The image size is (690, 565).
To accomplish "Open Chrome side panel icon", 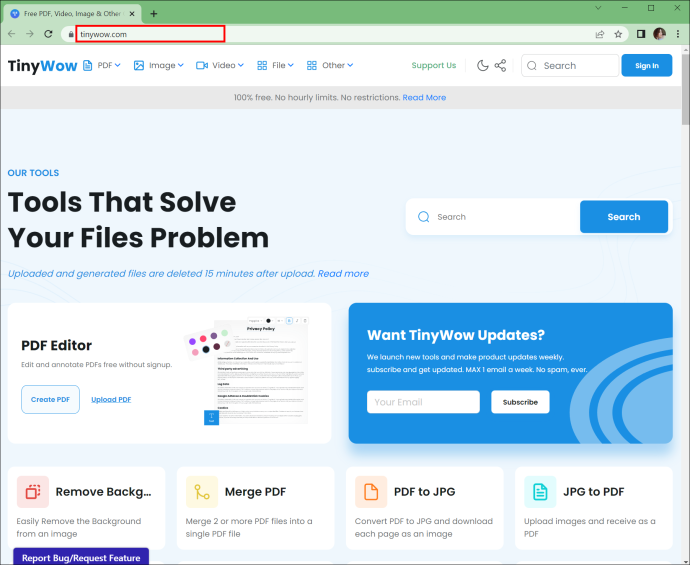I will click(641, 34).
